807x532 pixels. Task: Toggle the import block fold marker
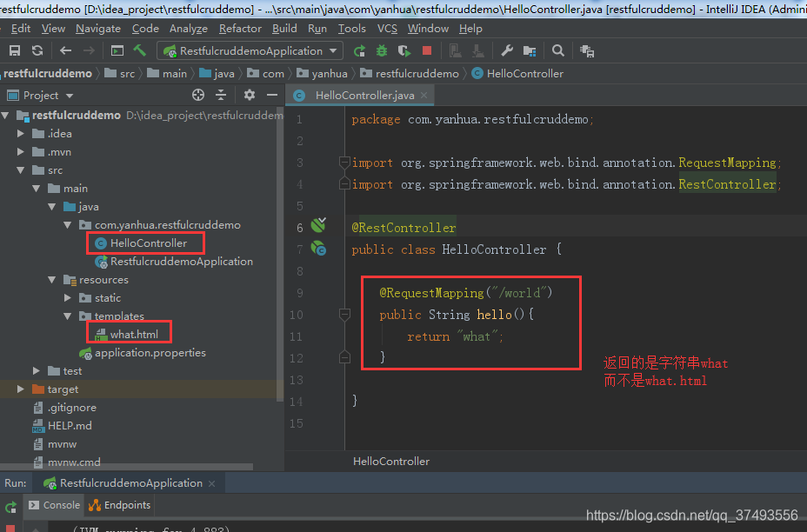tap(345, 163)
